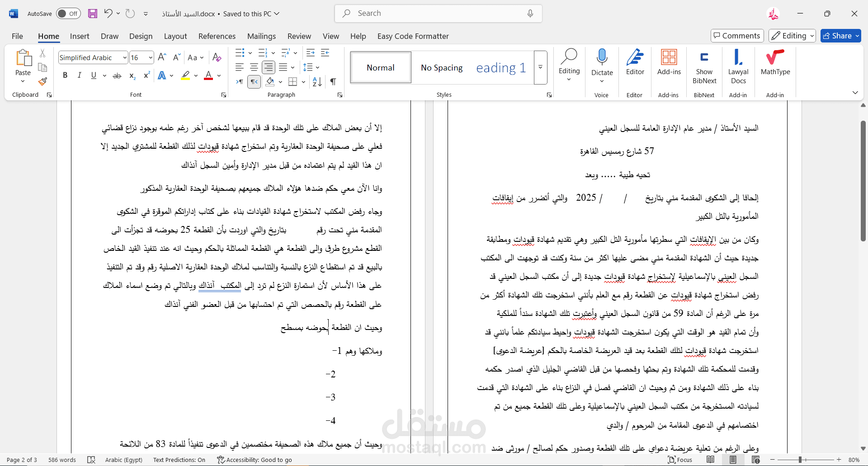Click the Format Painter icon
The height and width of the screenshot is (466, 868).
(x=42, y=82)
